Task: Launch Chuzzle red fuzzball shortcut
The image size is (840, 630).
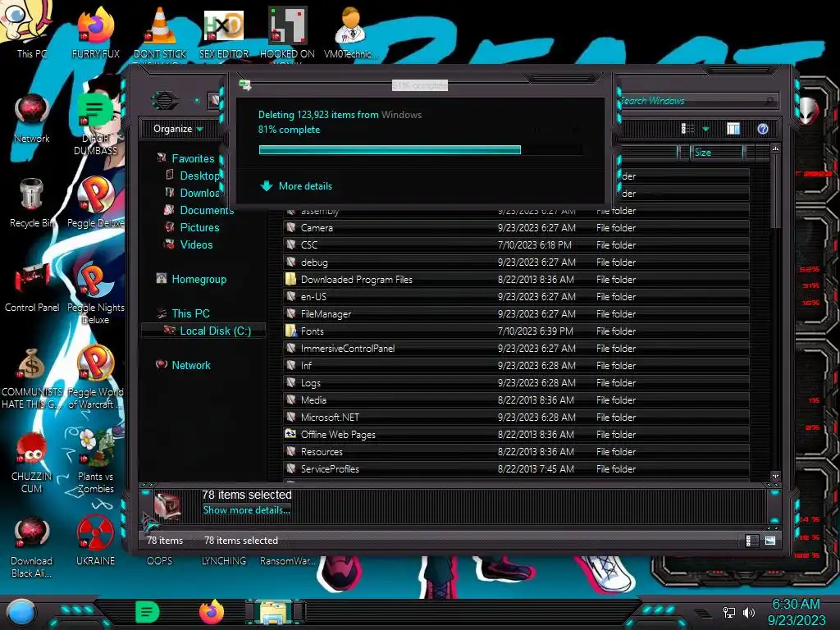Action: [32, 463]
